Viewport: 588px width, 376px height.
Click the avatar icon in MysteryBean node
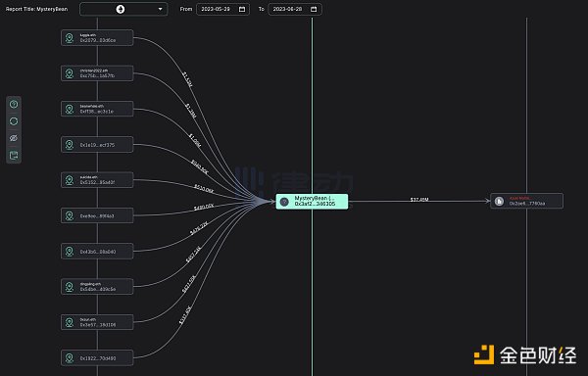tap(284, 202)
